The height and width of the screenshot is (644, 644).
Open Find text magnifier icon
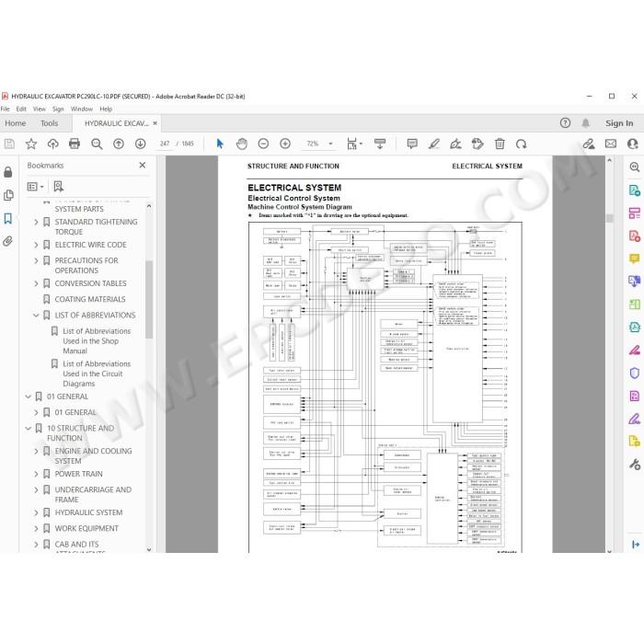[97, 144]
